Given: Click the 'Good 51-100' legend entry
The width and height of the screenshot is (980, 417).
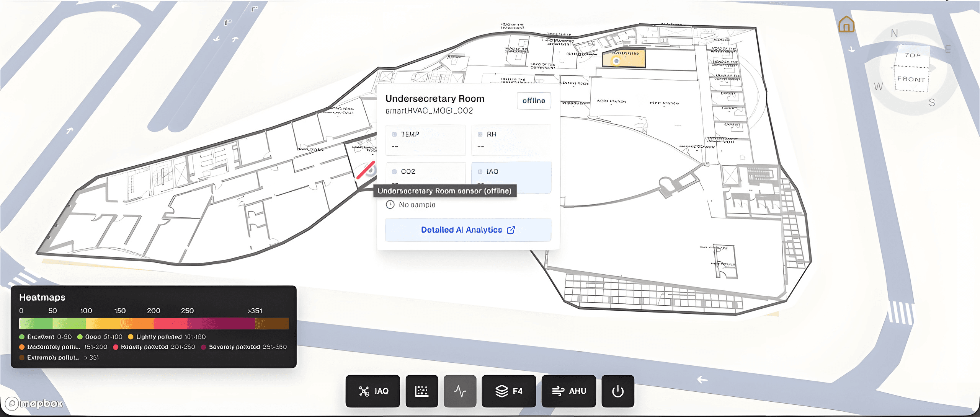Looking at the screenshot, I should click(x=100, y=337).
